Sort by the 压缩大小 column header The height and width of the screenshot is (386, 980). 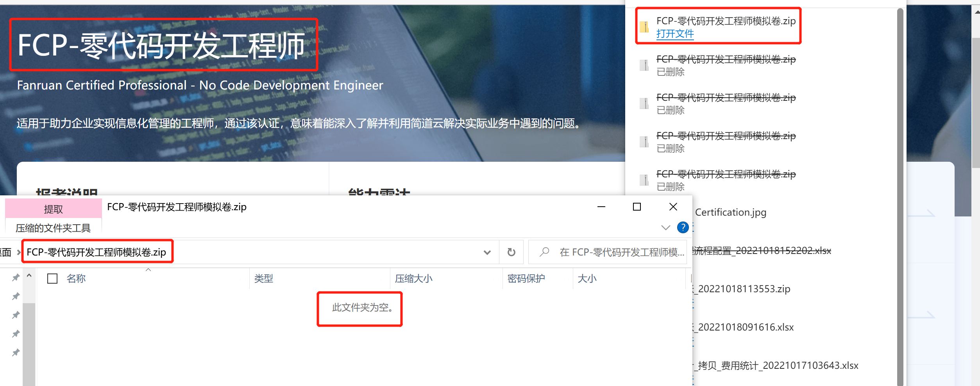click(414, 279)
